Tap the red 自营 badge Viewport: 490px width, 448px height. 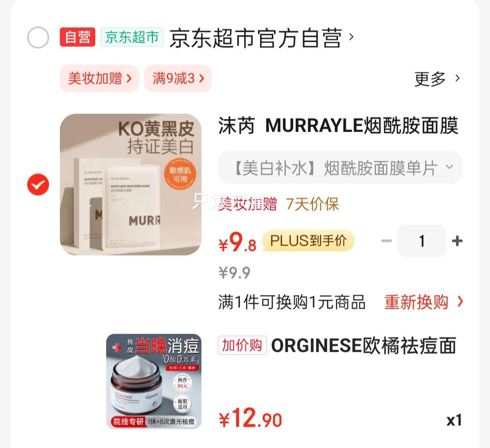click(x=78, y=37)
